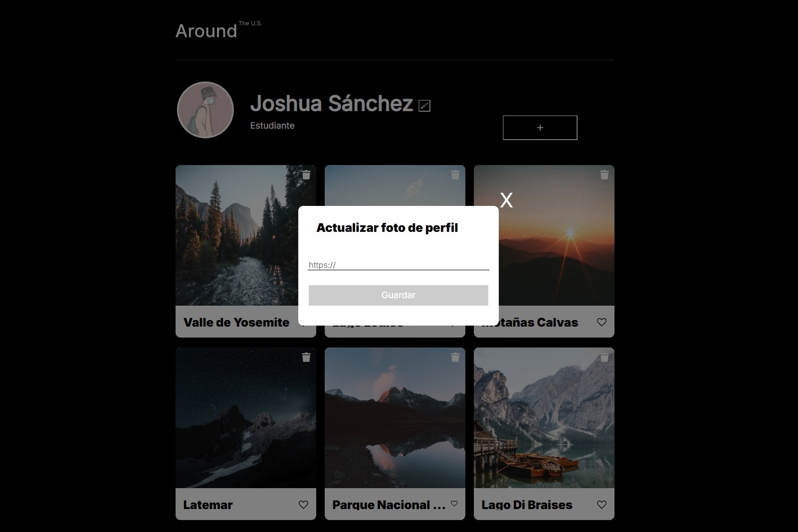Click Joshua Sánchez's profile avatar
This screenshot has width=798, height=532.
click(205, 110)
